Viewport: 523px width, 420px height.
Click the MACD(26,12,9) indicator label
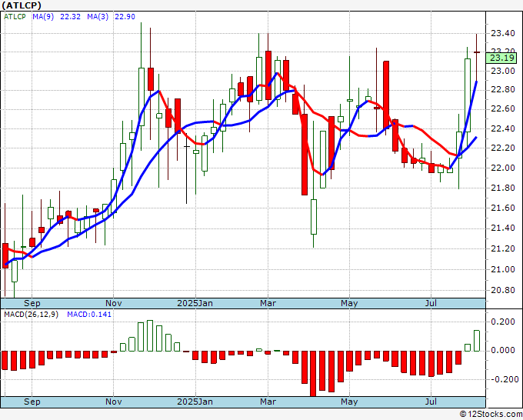point(31,315)
